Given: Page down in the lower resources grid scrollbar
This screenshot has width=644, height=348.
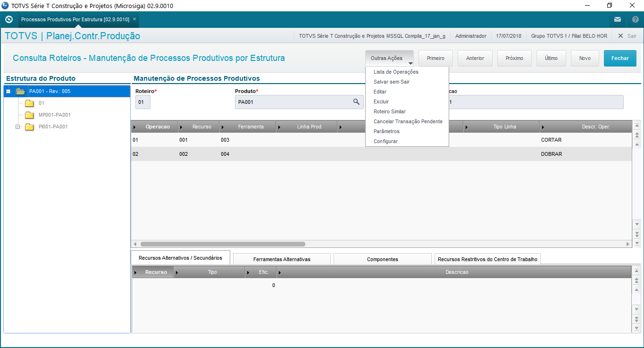Looking at the screenshot, I should point(637,319).
